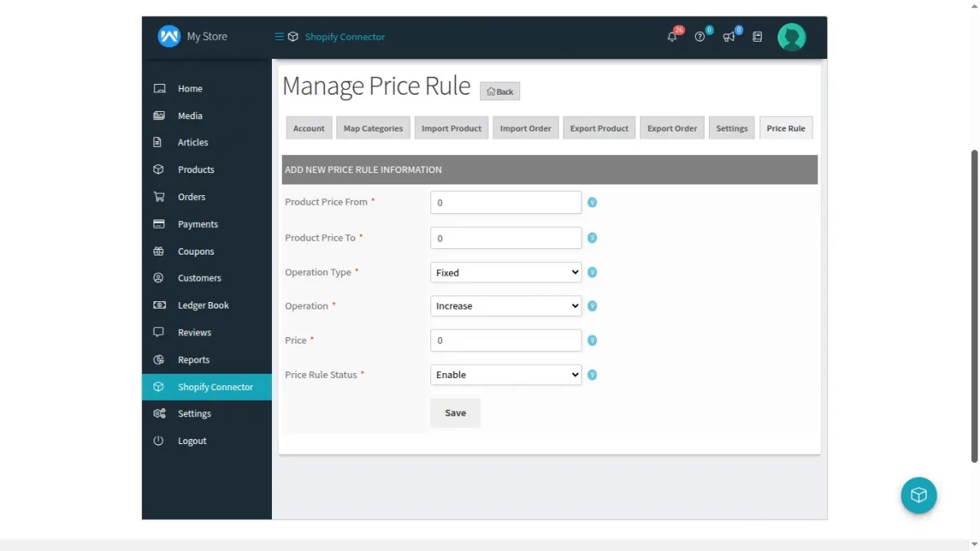Click the Product Price From input field
The width and height of the screenshot is (980, 551).
[x=505, y=202]
